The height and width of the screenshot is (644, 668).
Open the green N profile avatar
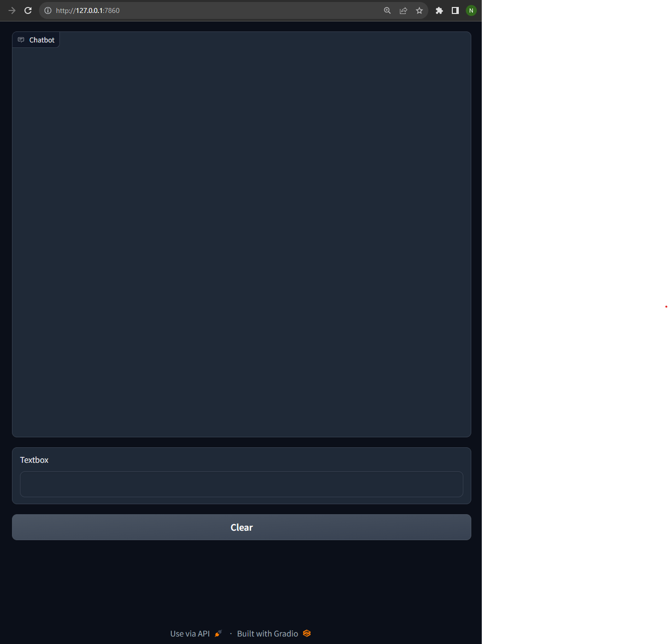point(471,10)
